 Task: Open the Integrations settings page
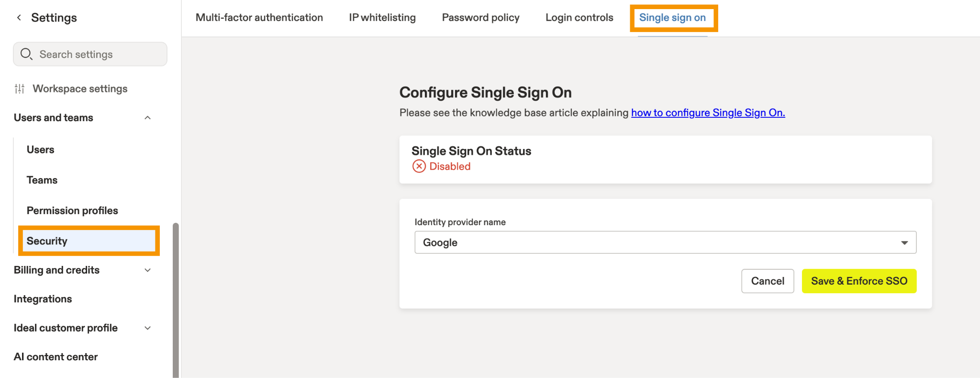43,299
